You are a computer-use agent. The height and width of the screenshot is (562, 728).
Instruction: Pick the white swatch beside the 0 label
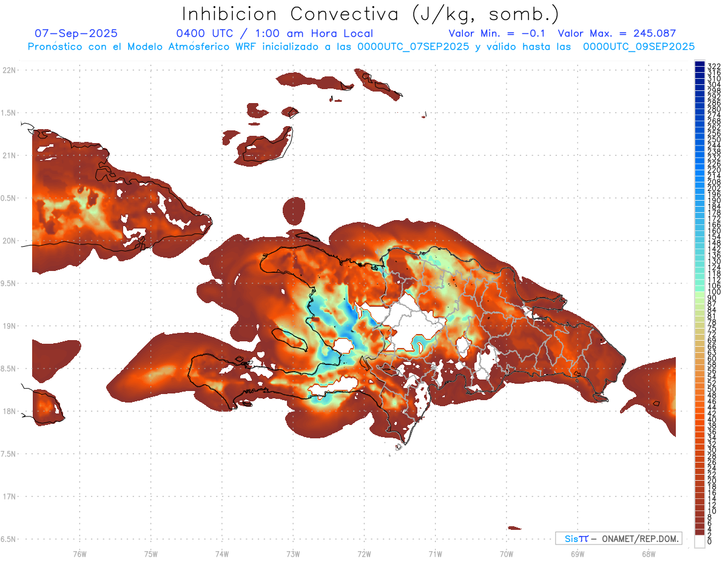(x=699, y=541)
